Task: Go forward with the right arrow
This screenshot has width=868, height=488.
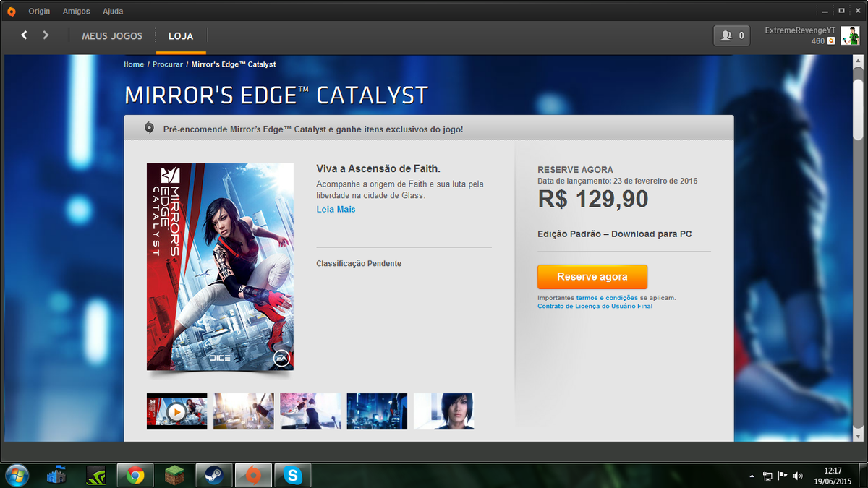Action: tap(46, 35)
